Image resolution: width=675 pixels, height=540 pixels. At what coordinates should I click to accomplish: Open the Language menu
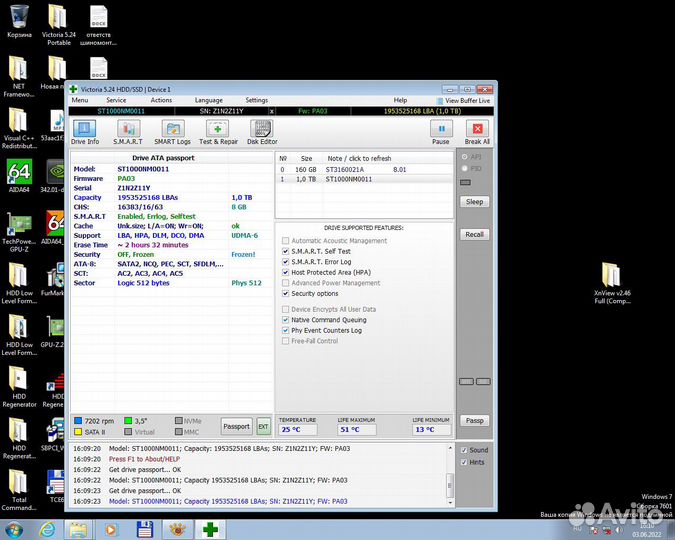tap(208, 100)
